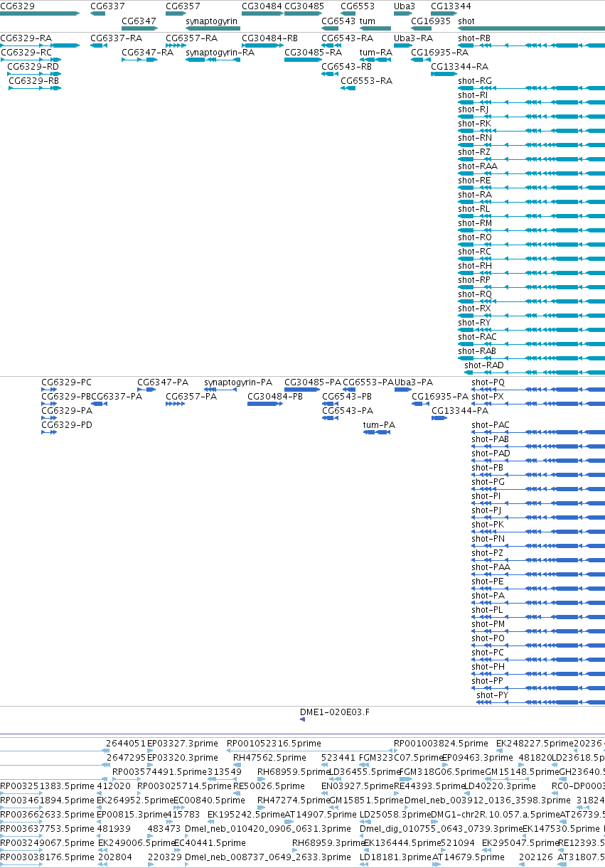
Task: Choose transcript shot-RAD
Action: (484, 365)
